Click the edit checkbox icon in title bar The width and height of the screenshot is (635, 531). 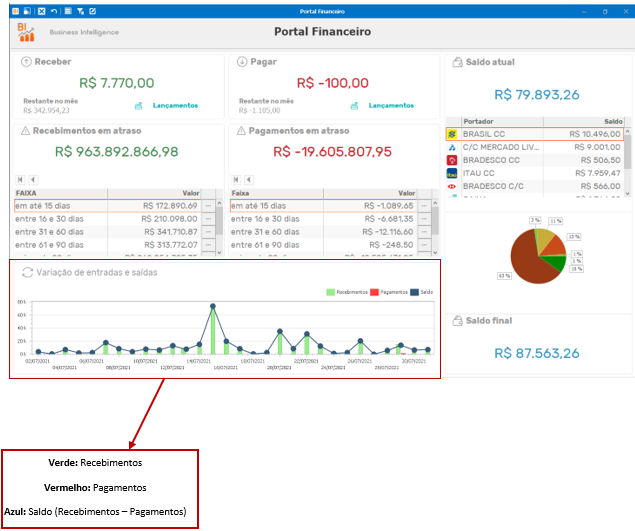point(92,11)
